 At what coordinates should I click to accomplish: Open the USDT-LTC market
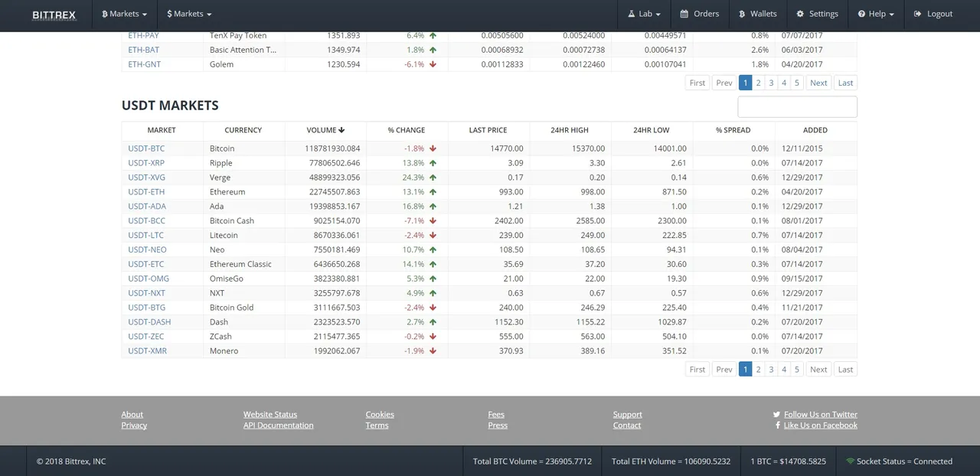tap(145, 236)
